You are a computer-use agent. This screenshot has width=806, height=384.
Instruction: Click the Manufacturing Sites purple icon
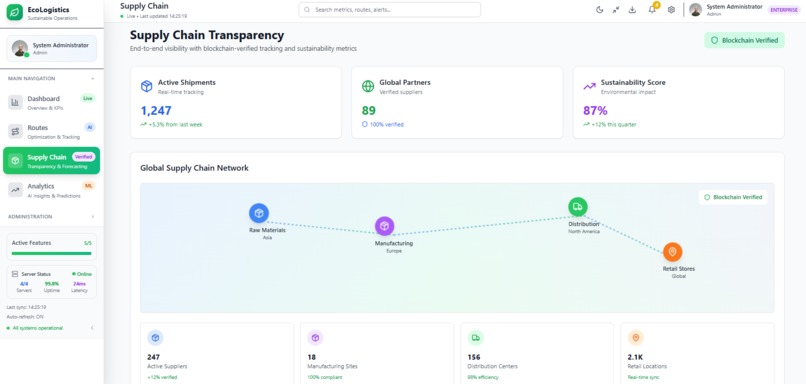(316, 338)
